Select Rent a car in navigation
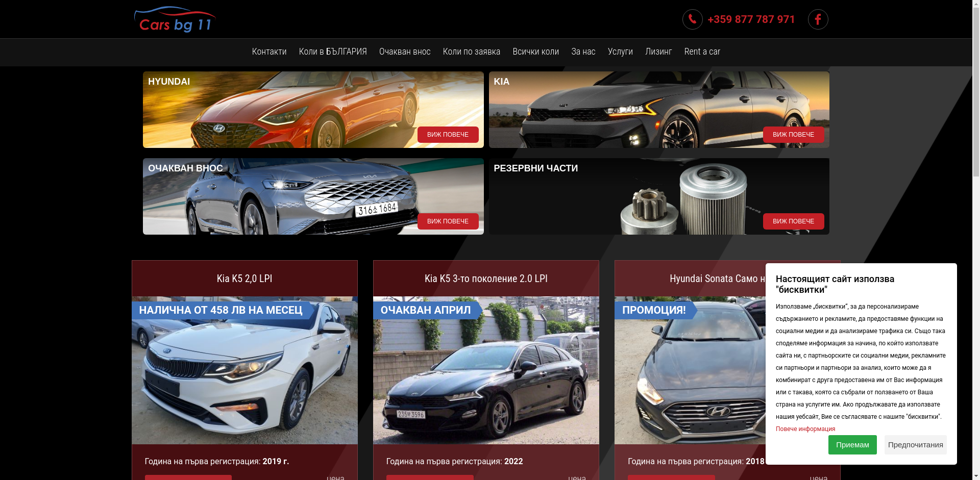Image resolution: width=980 pixels, height=480 pixels. (702, 52)
